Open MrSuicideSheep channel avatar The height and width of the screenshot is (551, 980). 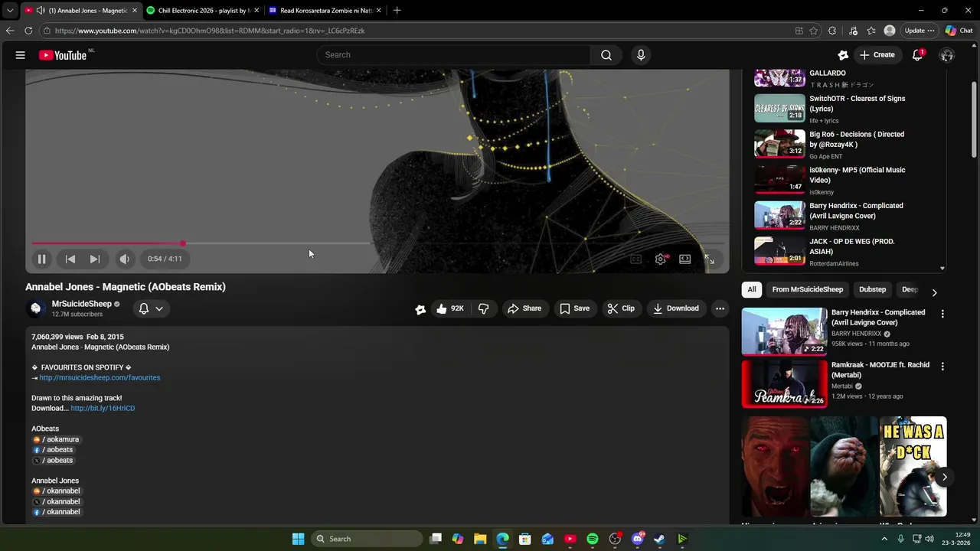pyautogui.click(x=35, y=308)
